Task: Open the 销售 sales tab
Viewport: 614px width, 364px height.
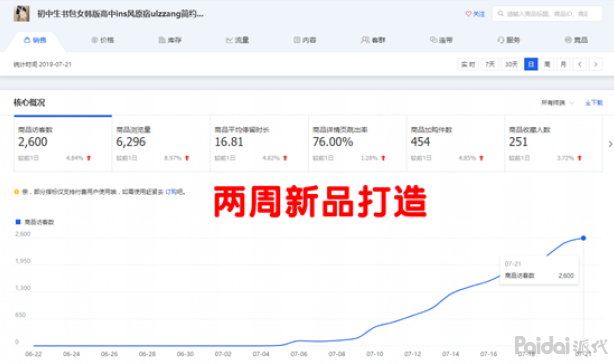Action: point(35,40)
